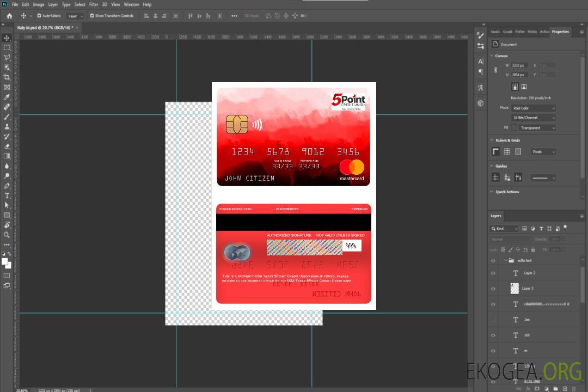Image resolution: width=588 pixels, height=392 pixels.
Task: Open the Transparent fill dropdown
Action: point(537,128)
